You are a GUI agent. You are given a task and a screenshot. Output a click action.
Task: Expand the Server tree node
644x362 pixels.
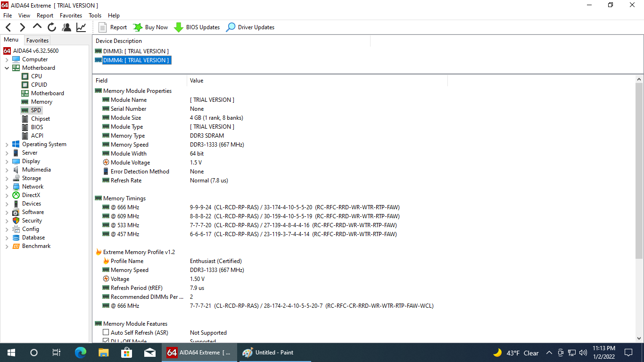(7, 153)
